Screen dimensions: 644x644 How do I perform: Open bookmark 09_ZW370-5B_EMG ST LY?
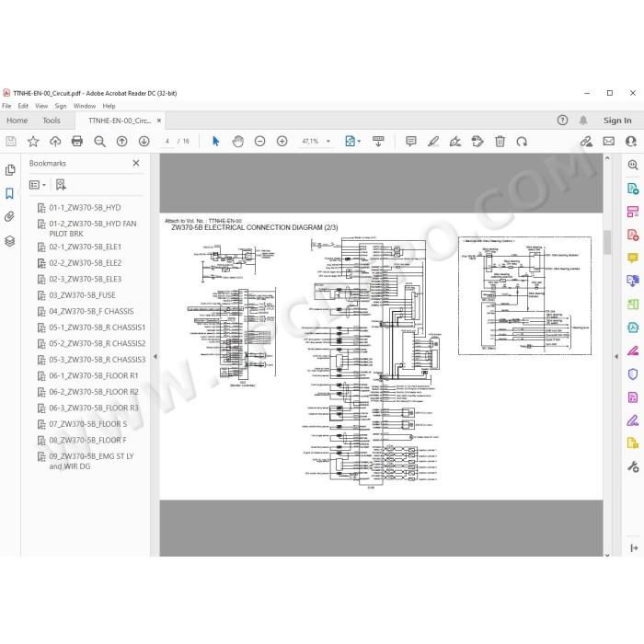click(x=91, y=461)
